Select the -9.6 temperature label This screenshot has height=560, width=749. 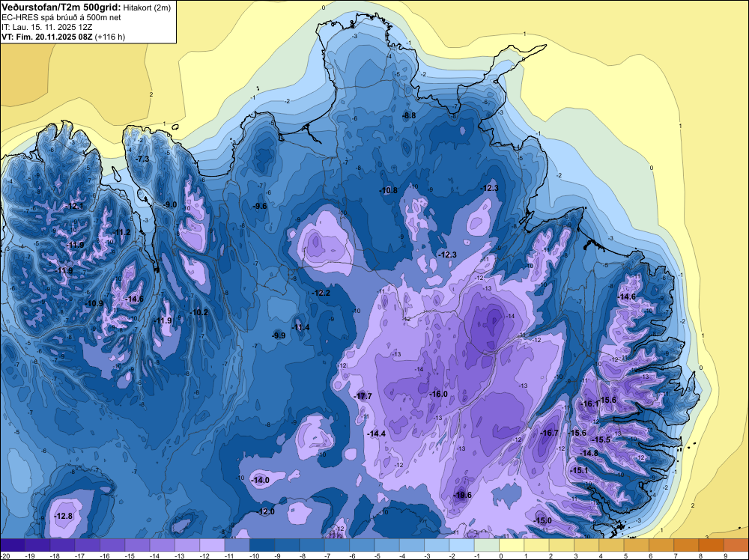(260, 206)
